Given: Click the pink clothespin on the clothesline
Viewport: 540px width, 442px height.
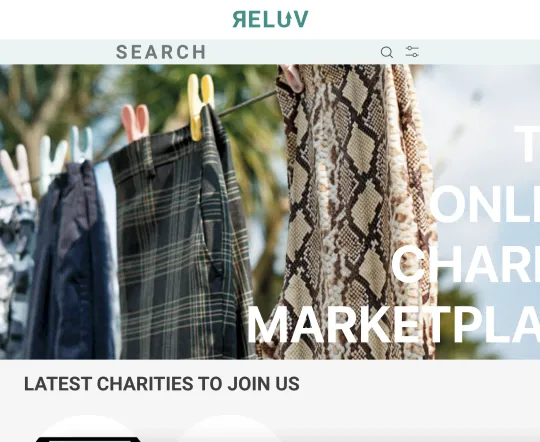Looking at the screenshot, I should pos(135,122).
